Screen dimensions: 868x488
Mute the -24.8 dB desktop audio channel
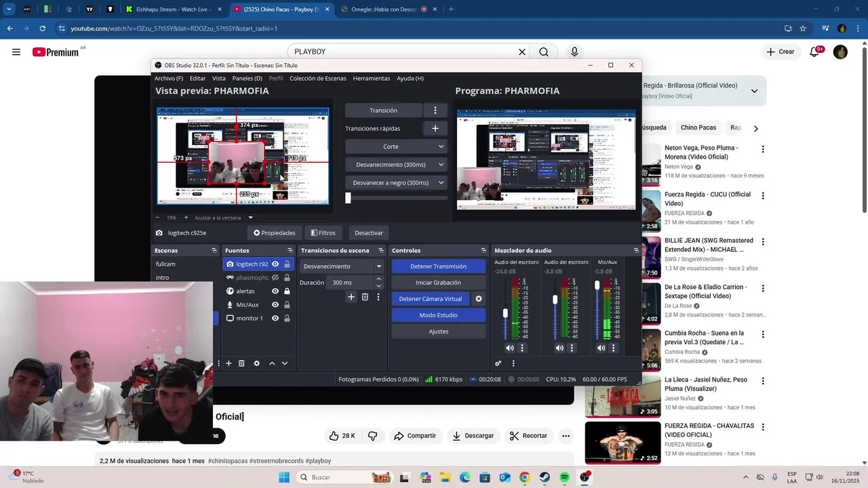510,348
